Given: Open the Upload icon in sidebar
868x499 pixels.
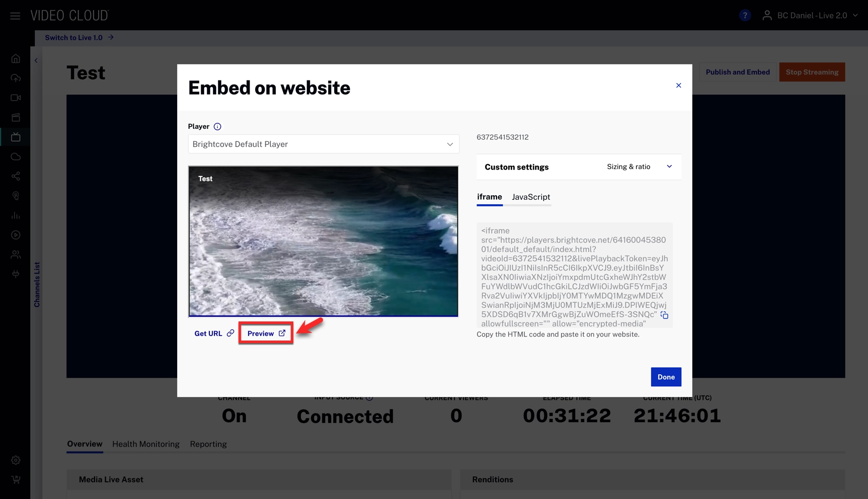Looking at the screenshot, I should 16,78.
